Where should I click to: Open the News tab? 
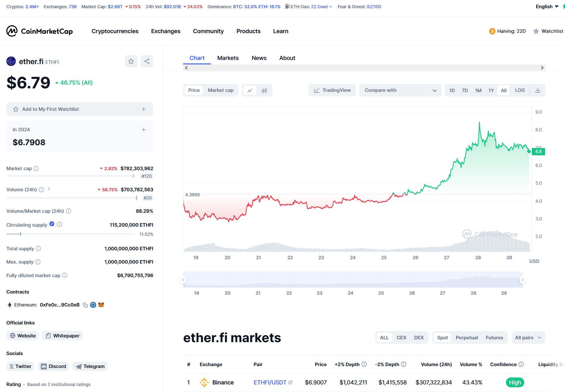tap(259, 58)
